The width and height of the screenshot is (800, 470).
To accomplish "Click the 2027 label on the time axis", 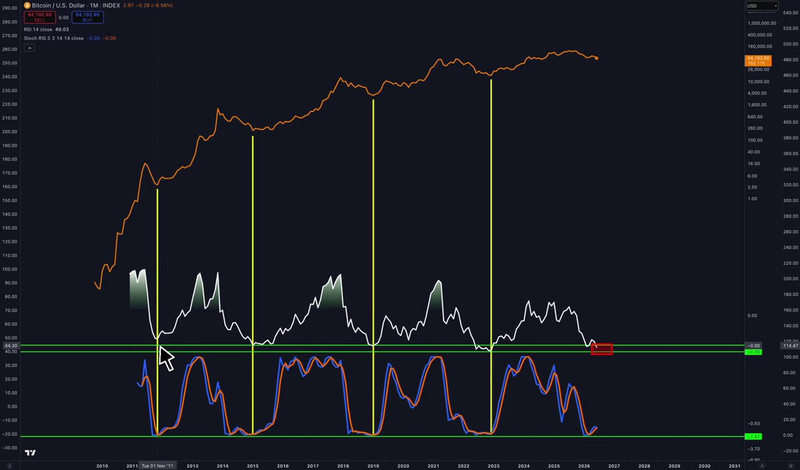I will (614, 466).
